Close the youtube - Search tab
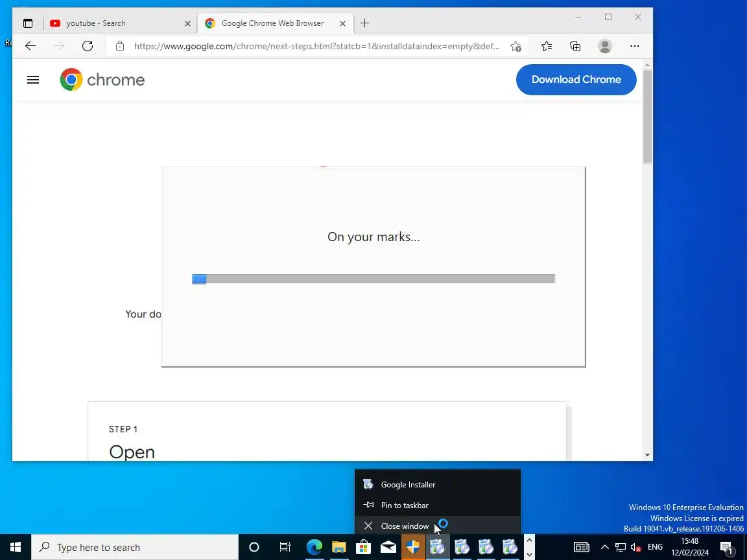The height and width of the screenshot is (560, 747). click(187, 23)
